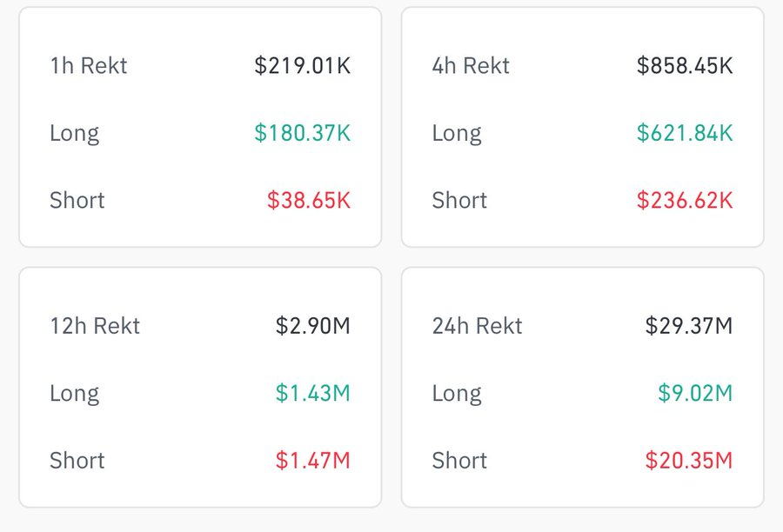This screenshot has height=532, width=783.
Task: Select the 24h Rekt label
Action: (477, 326)
